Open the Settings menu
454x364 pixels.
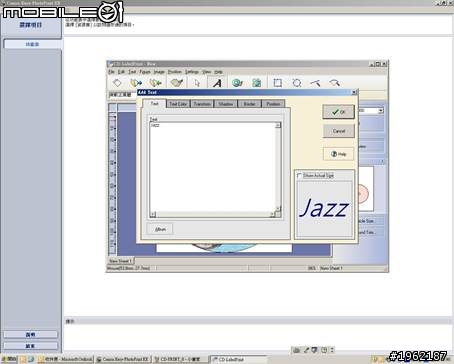[x=192, y=72]
